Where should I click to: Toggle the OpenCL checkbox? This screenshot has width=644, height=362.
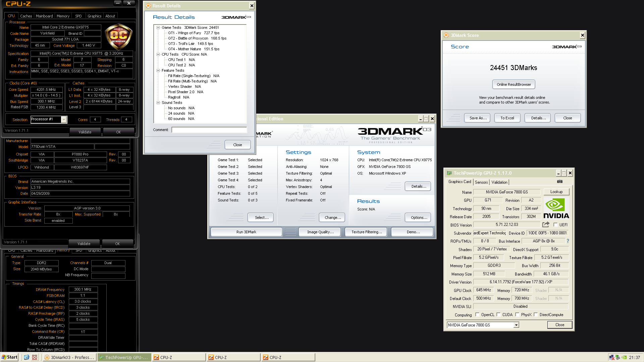477,315
